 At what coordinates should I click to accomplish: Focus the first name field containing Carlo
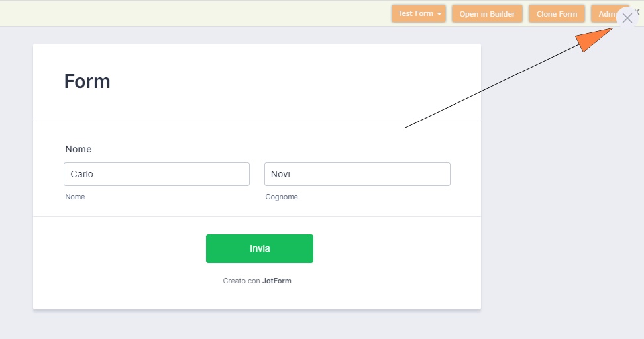click(x=156, y=174)
